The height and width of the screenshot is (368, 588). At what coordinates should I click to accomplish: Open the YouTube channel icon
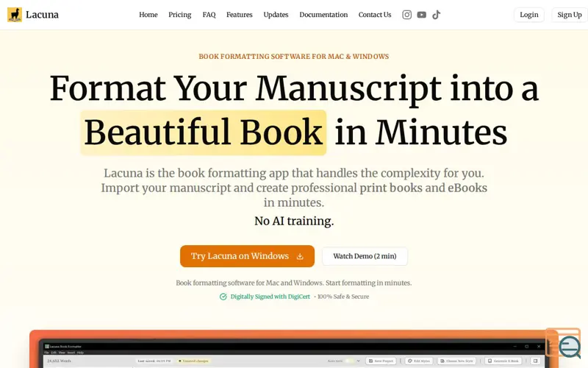(421, 15)
